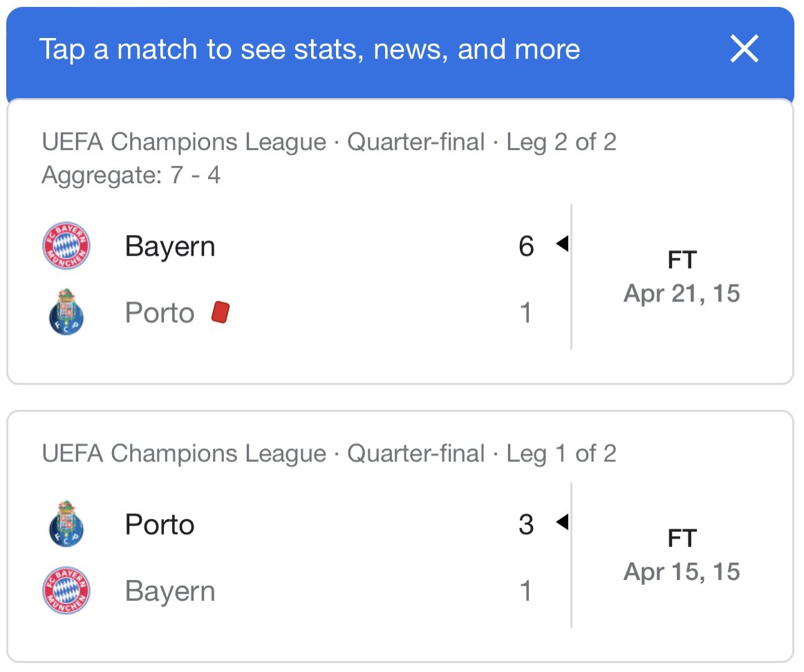Click Bayern logo in the Leg 1 match
The image size is (804, 672).
tap(66, 591)
